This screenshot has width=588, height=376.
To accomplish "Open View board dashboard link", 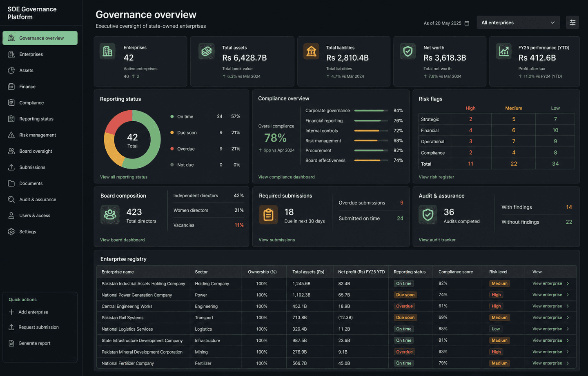I will coord(122,240).
